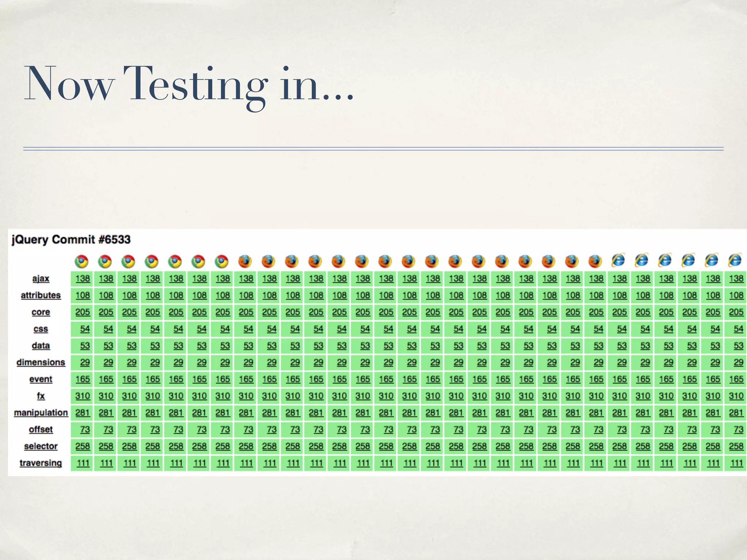Click ajax result 138 under first Chrome
Image resolution: width=747 pixels, height=560 pixels.
pos(83,279)
